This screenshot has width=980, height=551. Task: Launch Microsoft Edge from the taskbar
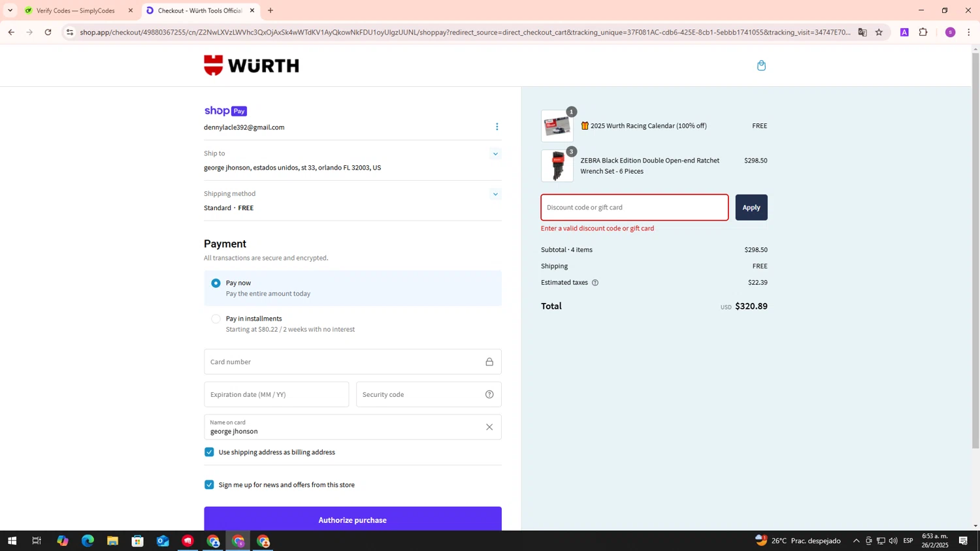click(88, 541)
